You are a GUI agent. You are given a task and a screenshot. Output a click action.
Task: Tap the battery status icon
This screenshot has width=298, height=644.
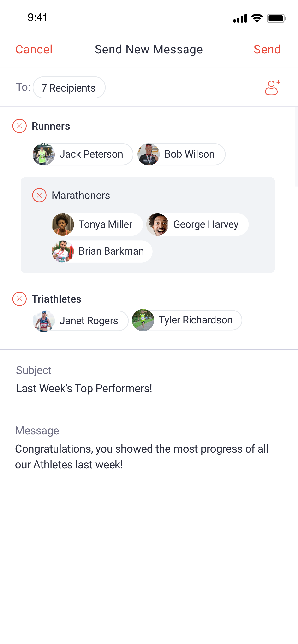[276, 18]
